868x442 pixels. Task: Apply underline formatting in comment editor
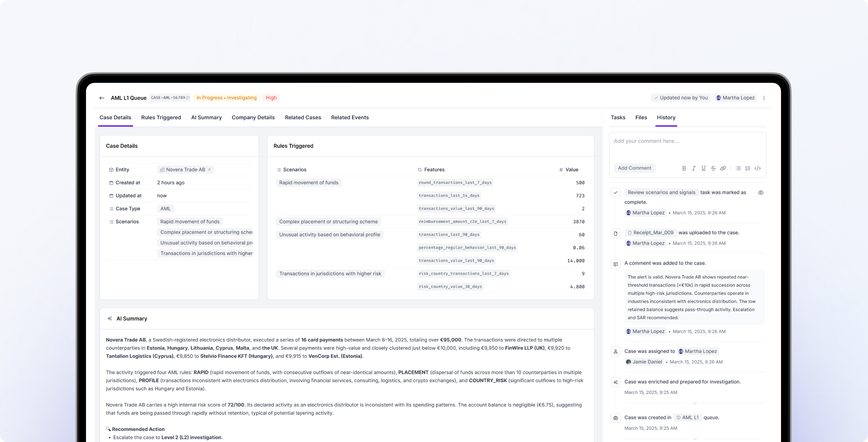[x=703, y=168]
